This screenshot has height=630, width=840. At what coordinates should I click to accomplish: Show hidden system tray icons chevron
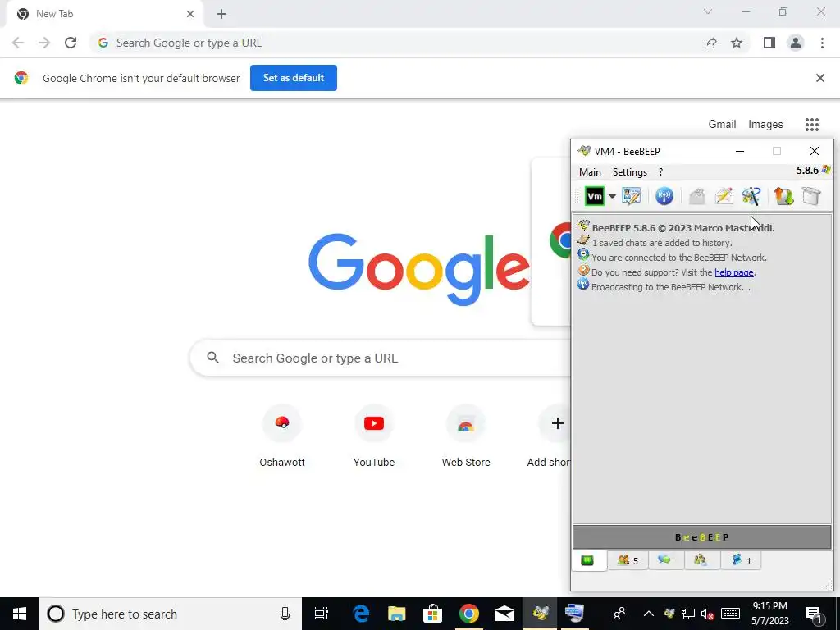(648, 614)
